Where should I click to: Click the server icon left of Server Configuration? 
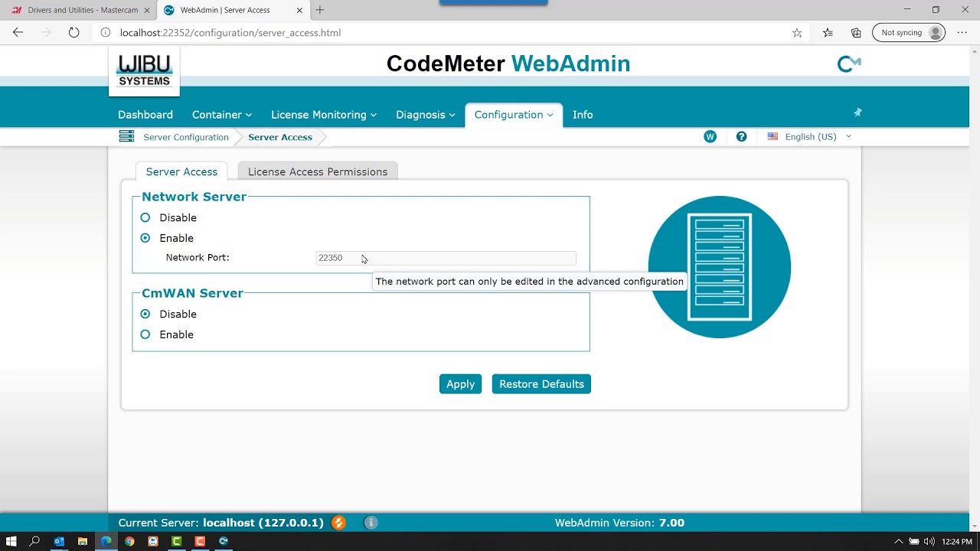coord(126,137)
